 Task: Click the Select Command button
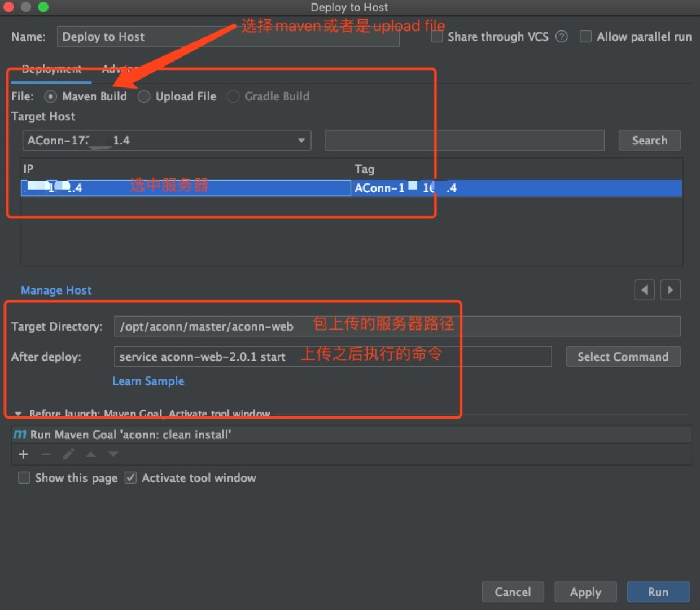[x=623, y=357]
